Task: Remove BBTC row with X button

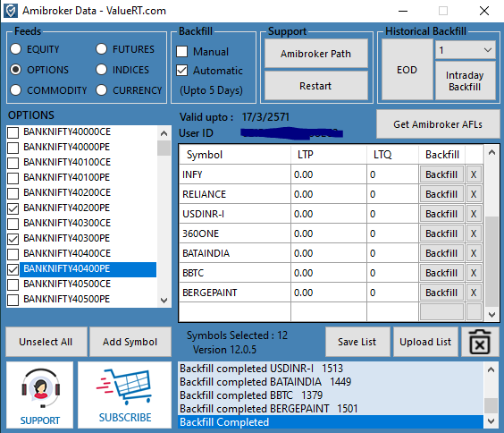Action: [x=474, y=273]
